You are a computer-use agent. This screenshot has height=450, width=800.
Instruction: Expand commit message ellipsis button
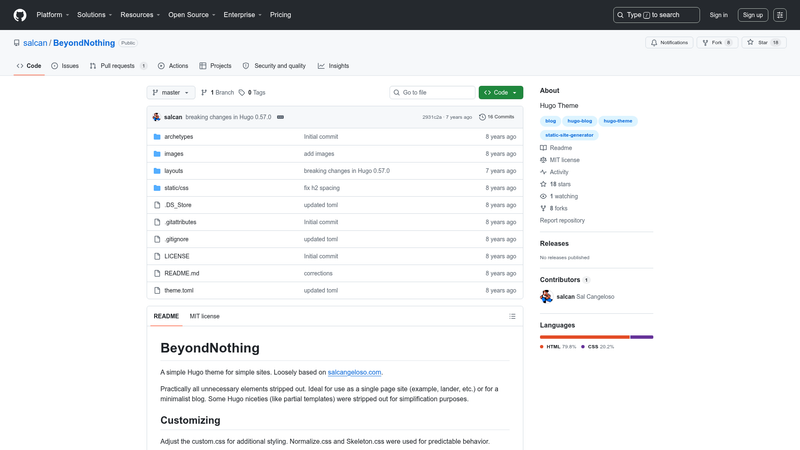click(x=280, y=117)
